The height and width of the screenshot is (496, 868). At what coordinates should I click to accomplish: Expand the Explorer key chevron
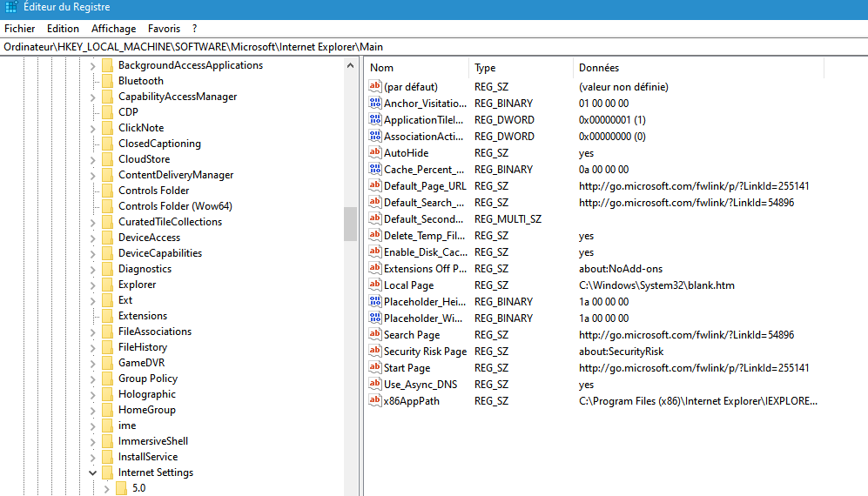click(x=92, y=285)
